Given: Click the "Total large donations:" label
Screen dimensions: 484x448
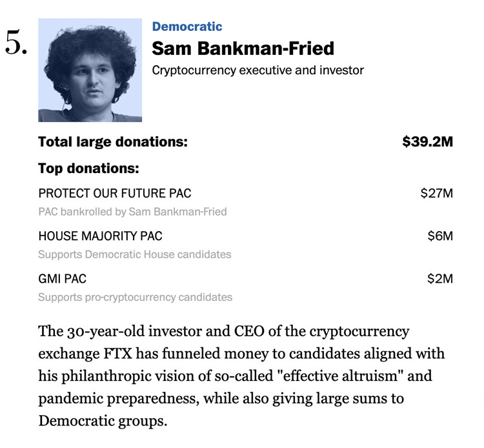Looking at the screenshot, I should (113, 142).
